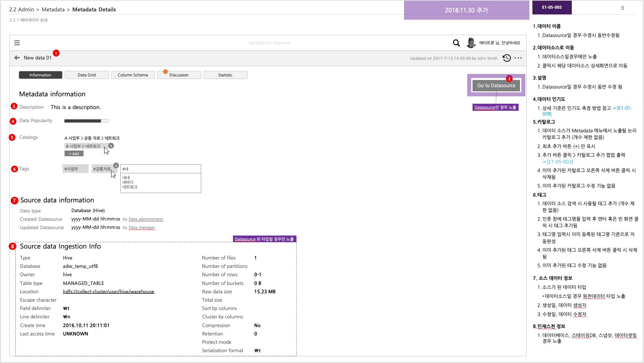Click the search magnifier icon

(456, 43)
